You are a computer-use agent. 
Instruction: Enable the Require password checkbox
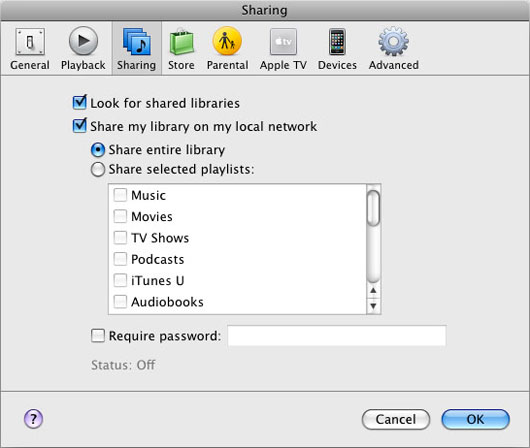click(98, 336)
